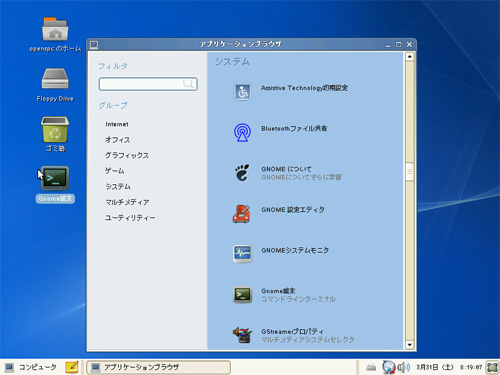Maximize the application browser window
The image size is (500, 375).
[x=399, y=44]
